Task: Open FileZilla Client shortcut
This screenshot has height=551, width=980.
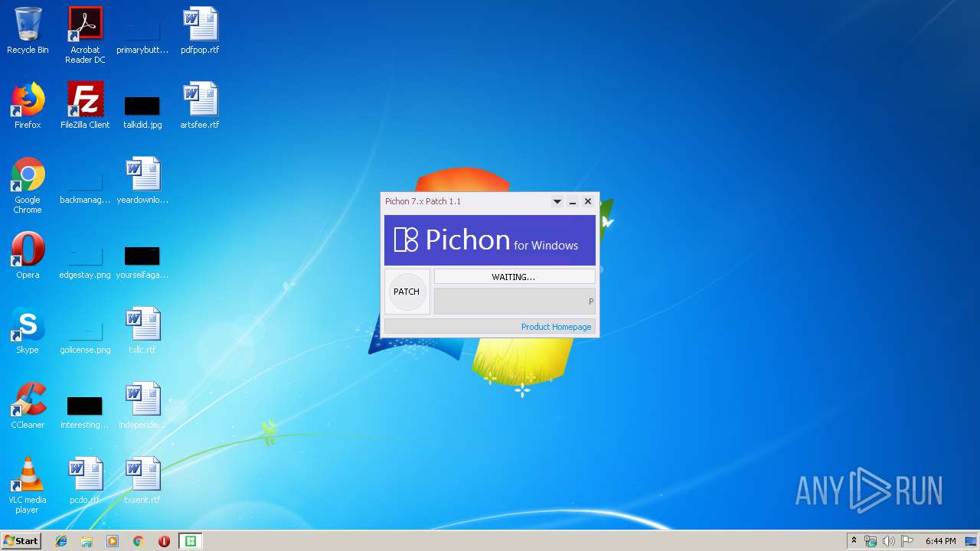Action: coord(85,106)
